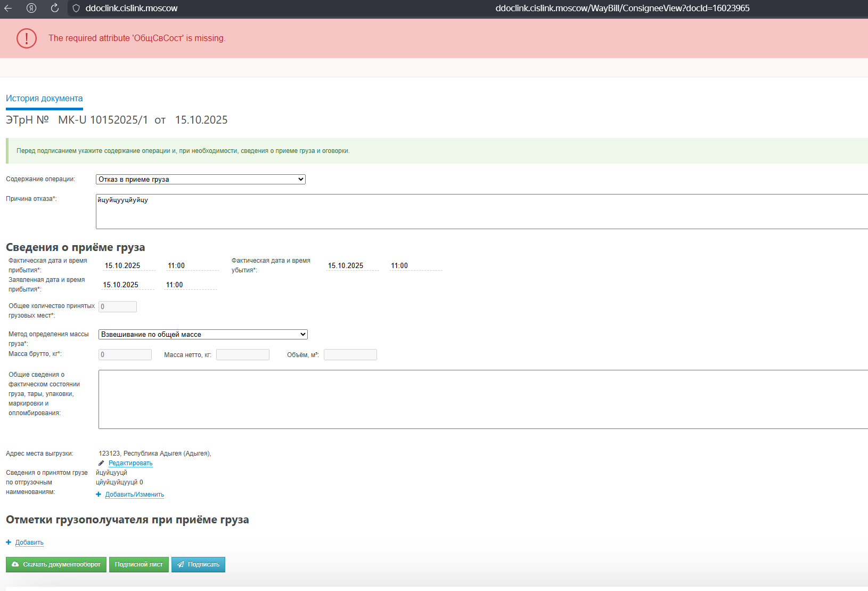
Task: Reload the page with the refresh icon
Action: coord(55,8)
